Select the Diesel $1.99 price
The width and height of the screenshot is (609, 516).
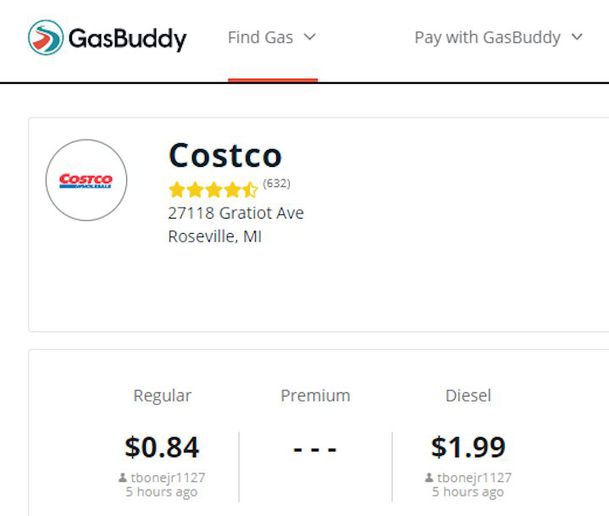pos(468,447)
